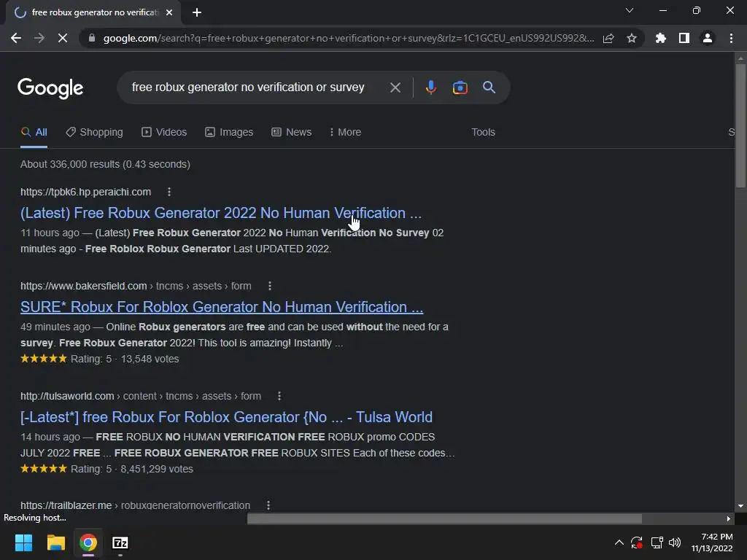Click the Rating: 5 · 13,548 votes text

tap(125, 359)
